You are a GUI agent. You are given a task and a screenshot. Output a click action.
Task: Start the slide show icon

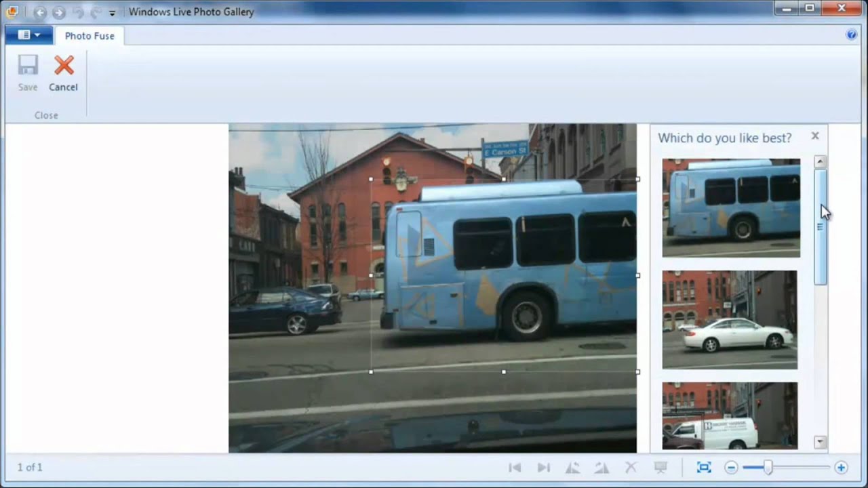(x=660, y=467)
